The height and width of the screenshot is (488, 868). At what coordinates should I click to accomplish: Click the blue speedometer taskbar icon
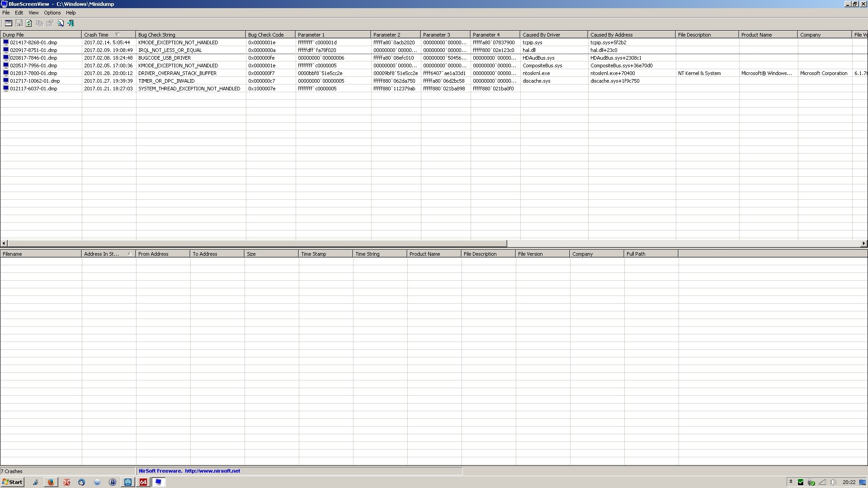(x=128, y=482)
